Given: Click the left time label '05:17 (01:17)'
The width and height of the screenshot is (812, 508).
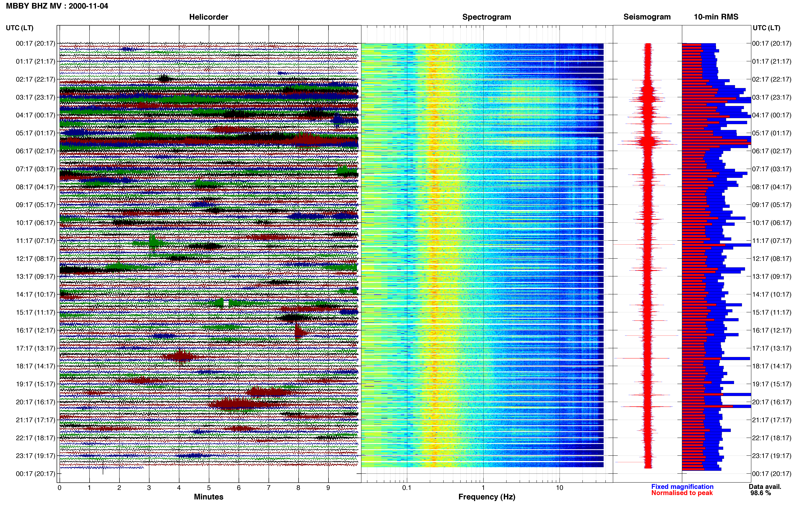Looking at the screenshot, I should coord(35,133).
